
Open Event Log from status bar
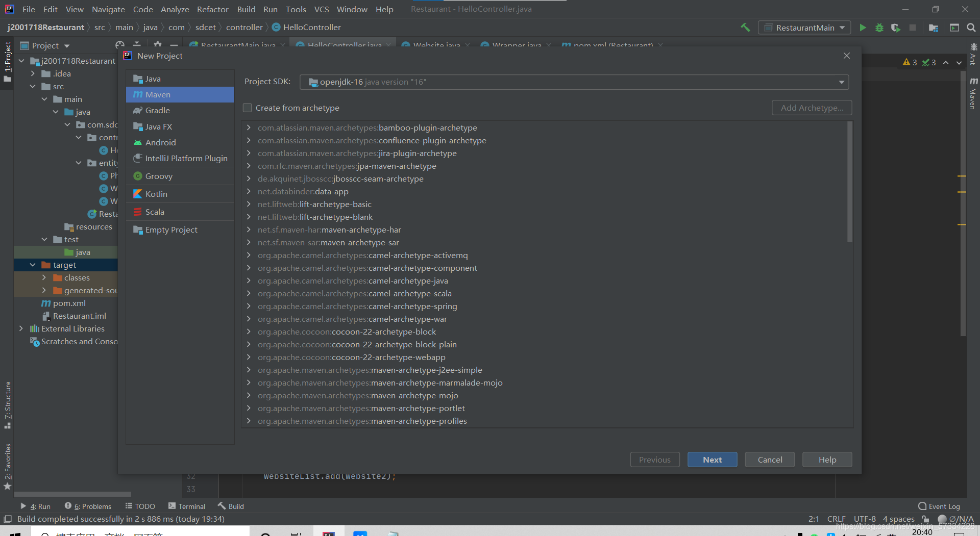pyautogui.click(x=939, y=506)
